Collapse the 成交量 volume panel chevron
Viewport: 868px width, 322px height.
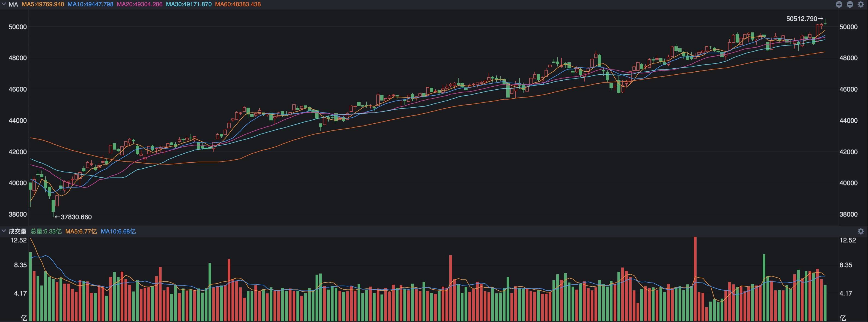(4, 231)
